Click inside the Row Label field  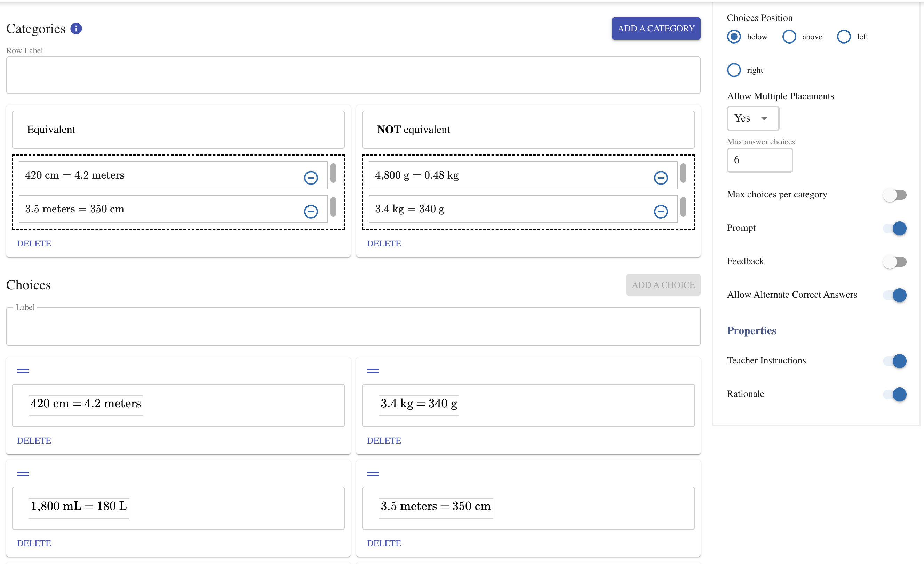point(352,75)
